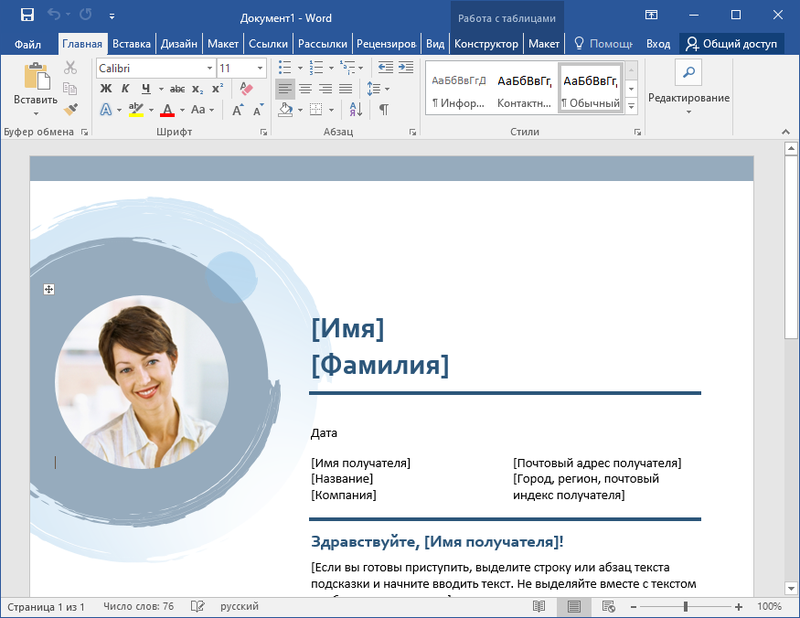Image resolution: width=800 pixels, height=618 pixels.
Task: Open the Calibri font name dropdown
Action: 209,68
